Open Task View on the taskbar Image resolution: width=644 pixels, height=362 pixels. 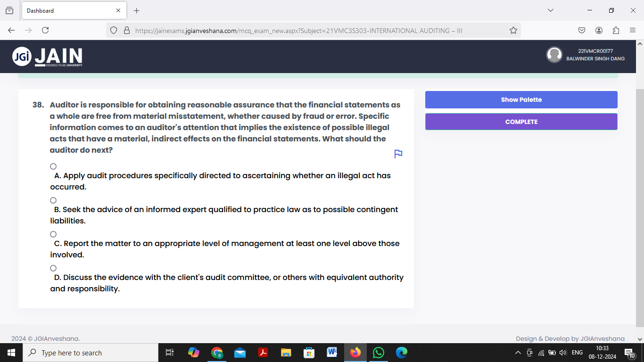170,353
